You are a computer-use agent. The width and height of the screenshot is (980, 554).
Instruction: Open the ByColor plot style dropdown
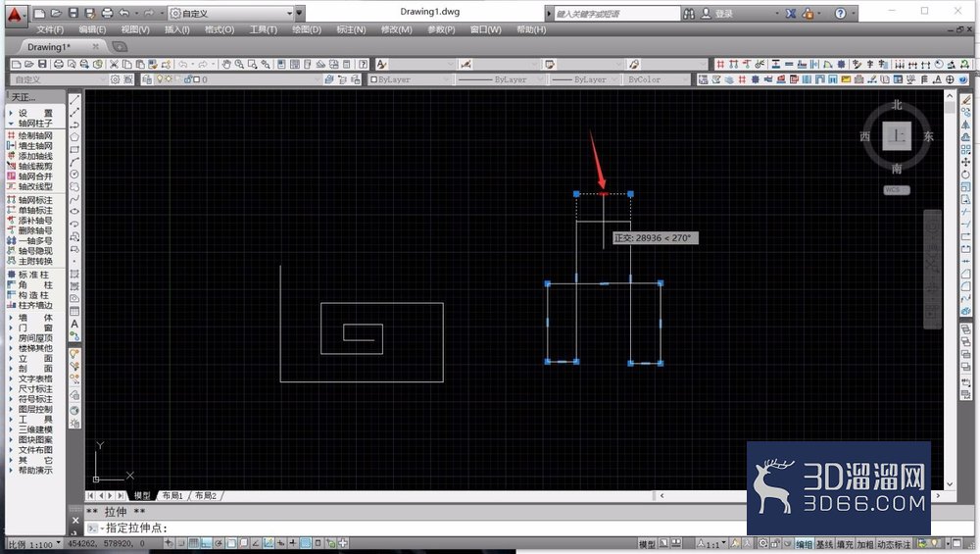pos(658,79)
